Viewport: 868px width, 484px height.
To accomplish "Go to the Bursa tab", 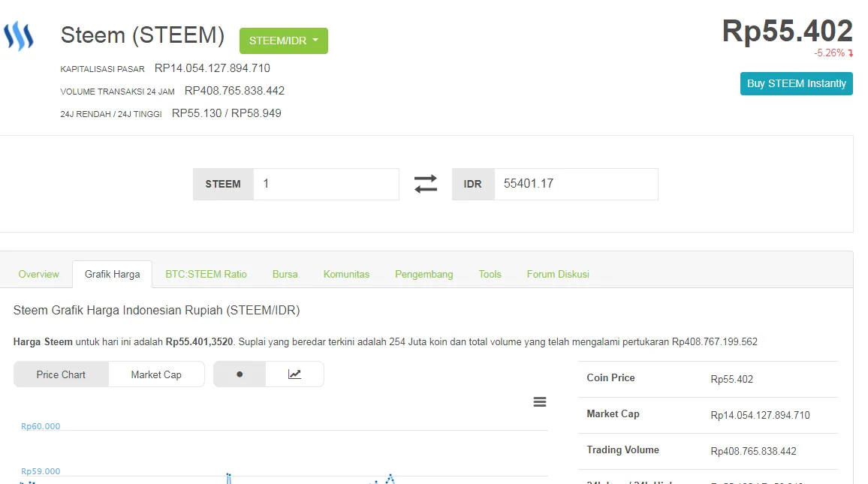I will click(x=285, y=275).
